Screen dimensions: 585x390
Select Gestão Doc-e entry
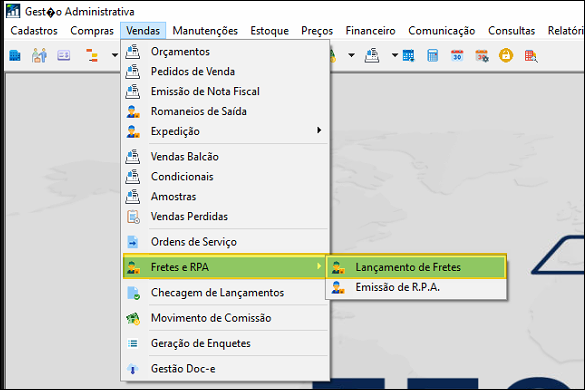click(x=225, y=369)
